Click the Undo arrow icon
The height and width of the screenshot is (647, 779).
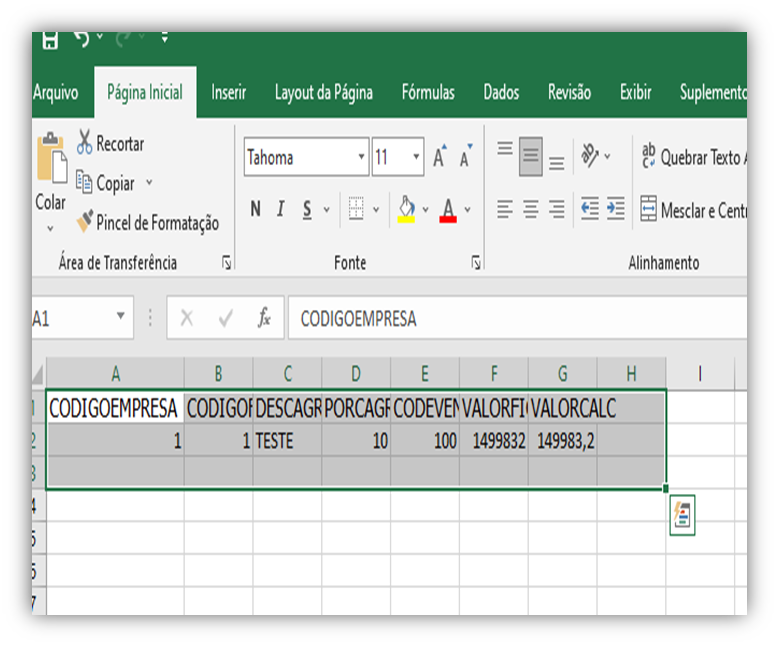point(81,39)
